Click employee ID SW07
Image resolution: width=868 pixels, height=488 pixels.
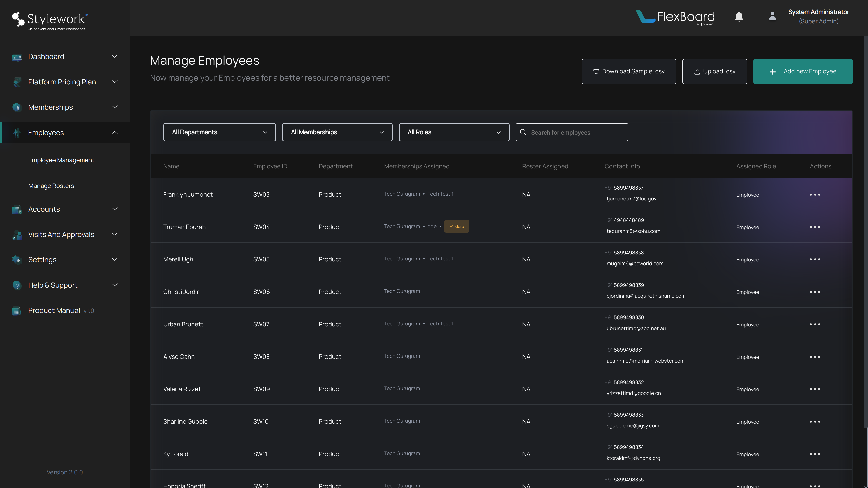261,324
